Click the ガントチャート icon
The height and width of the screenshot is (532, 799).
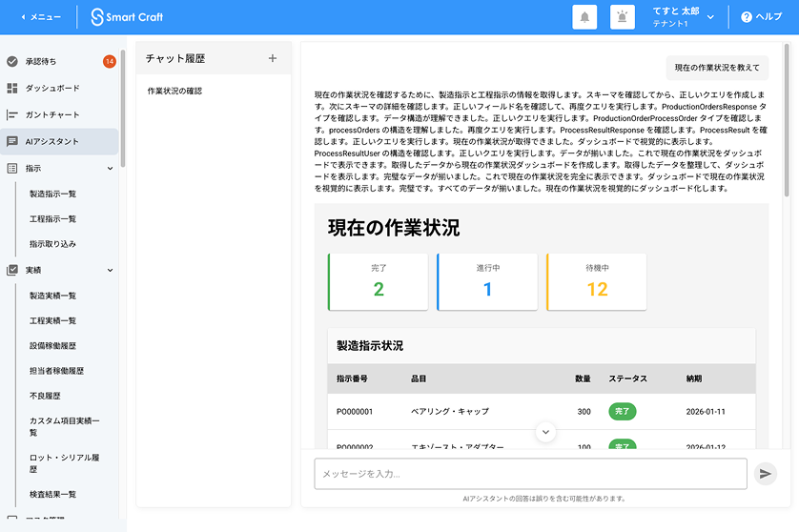point(12,114)
